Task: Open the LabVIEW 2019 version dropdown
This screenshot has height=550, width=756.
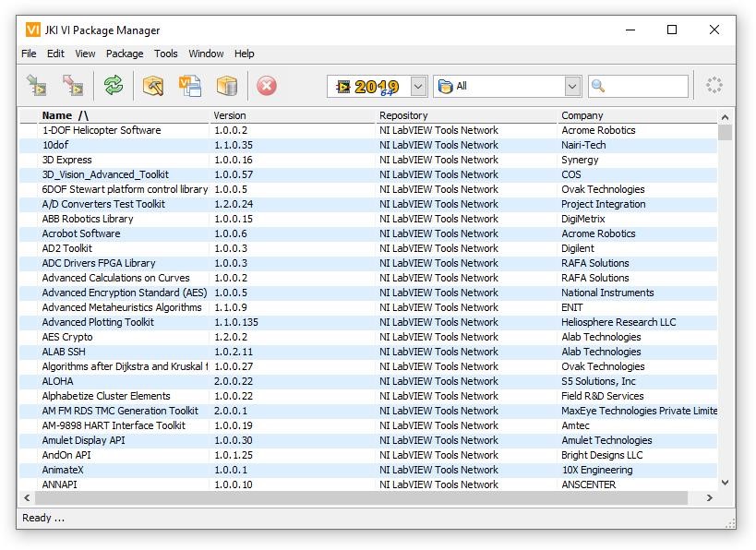Action: (418, 86)
